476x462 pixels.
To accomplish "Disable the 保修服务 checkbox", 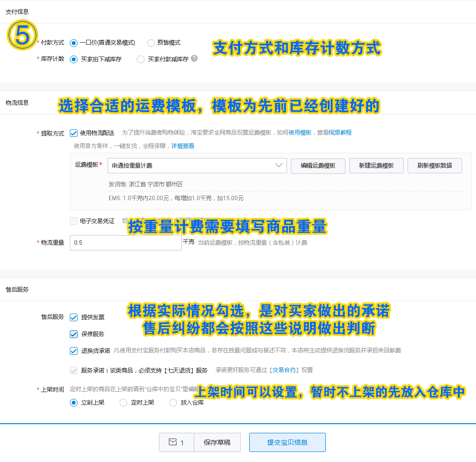I will pos(73,334).
